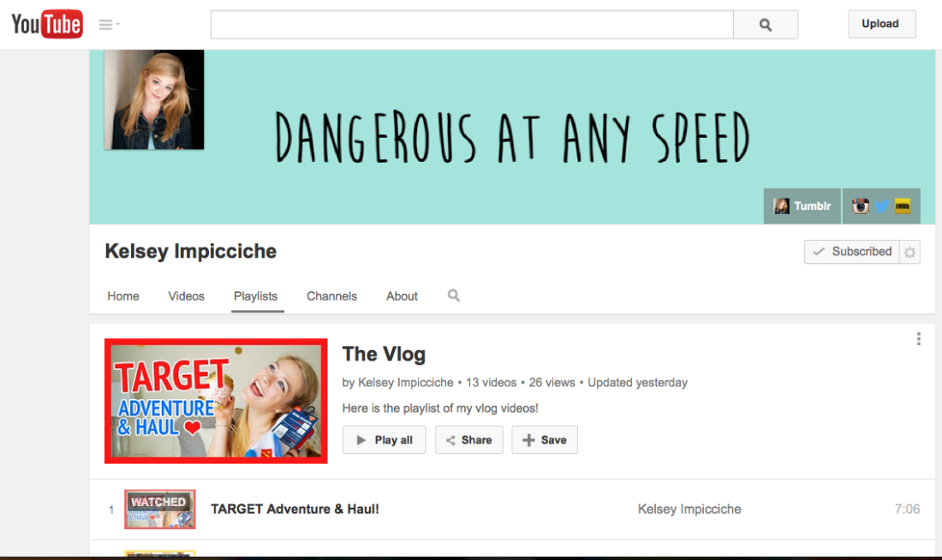Open subscription settings gear icon
Screen dimensions: 942x560
[x=909, y=252]
